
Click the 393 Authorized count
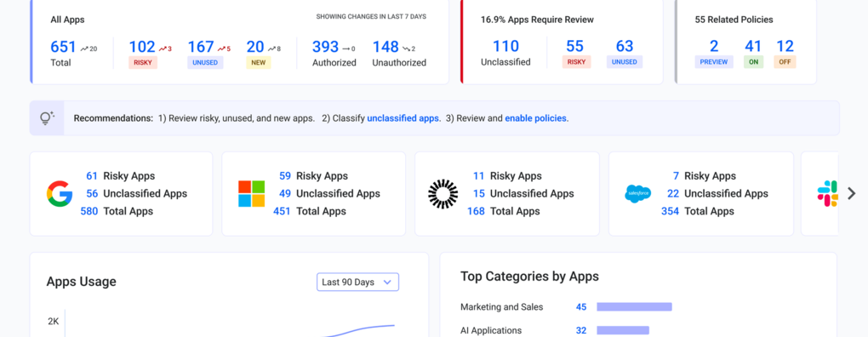(325, 47)
